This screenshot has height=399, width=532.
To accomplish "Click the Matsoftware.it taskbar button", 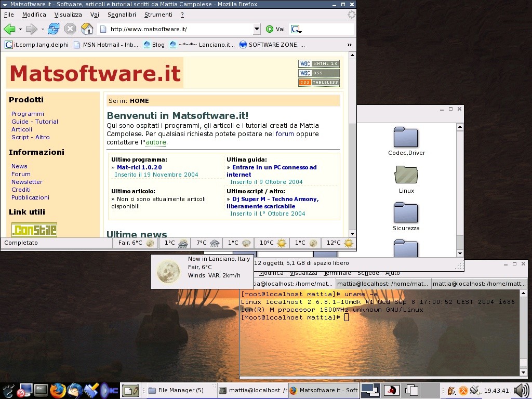I will (324, 391).
